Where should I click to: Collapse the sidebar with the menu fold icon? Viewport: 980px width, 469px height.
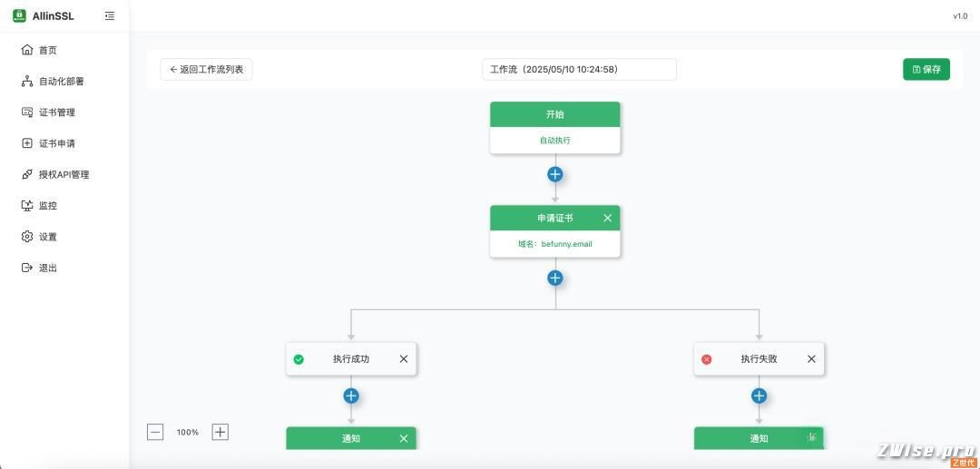click(110, 16)
